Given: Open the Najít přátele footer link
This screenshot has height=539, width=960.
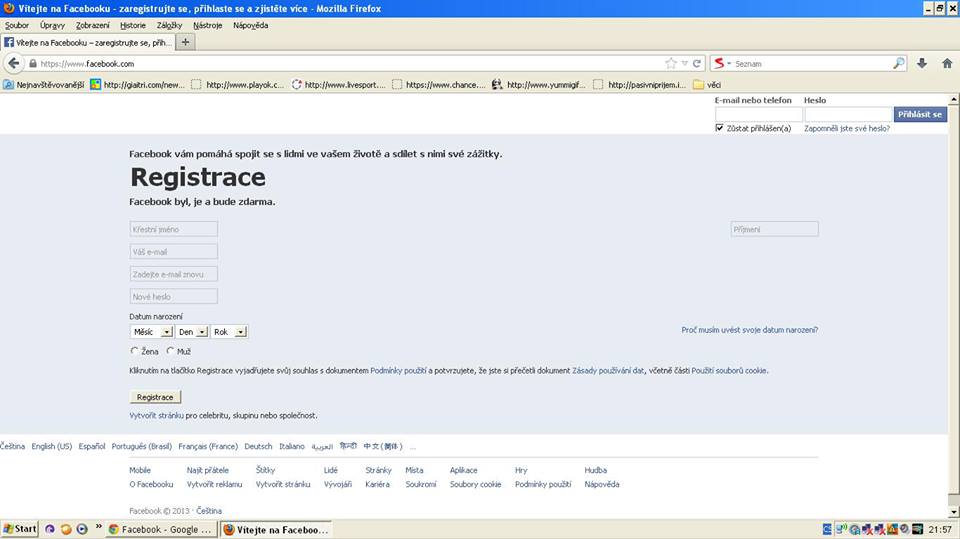Looking at the screenshot, I should pyautogui.click(x=208, y=470).
